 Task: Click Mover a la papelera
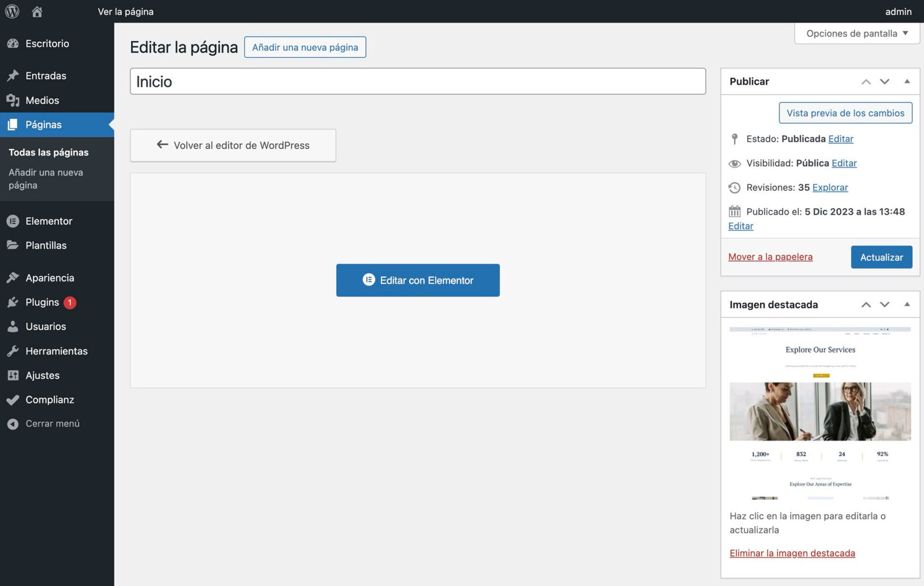(x=770, y=257)
